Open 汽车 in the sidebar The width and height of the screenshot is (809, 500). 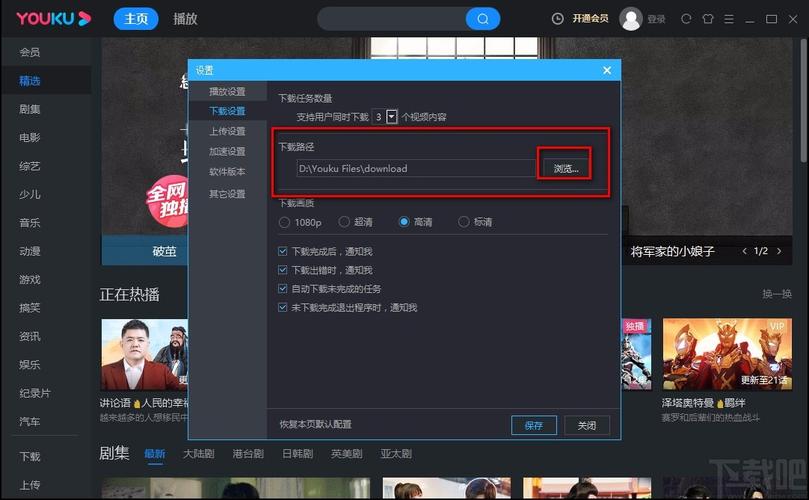click(30, 422)
